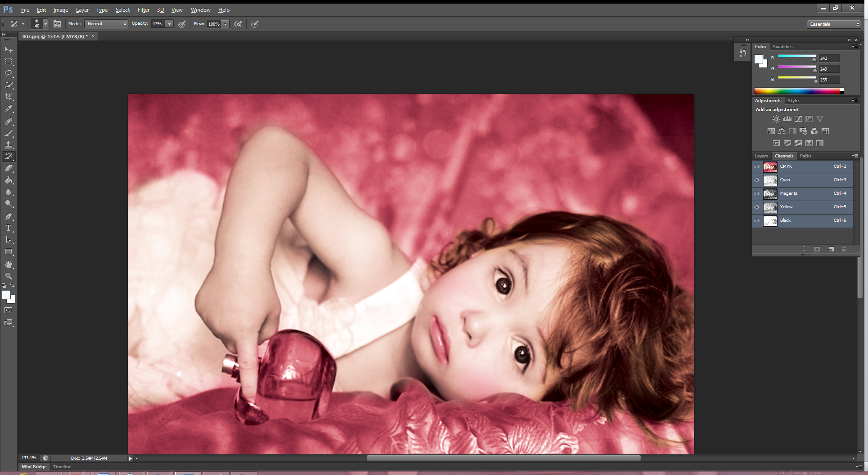Select the Quick Selection tool
868x475 pixels.
point(9,85)
